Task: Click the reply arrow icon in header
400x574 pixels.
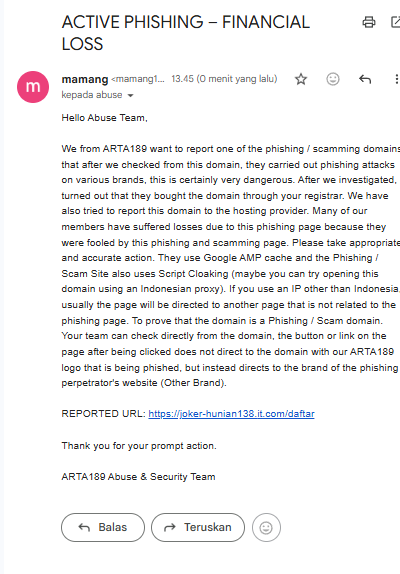Action: (x=365, y=79)
